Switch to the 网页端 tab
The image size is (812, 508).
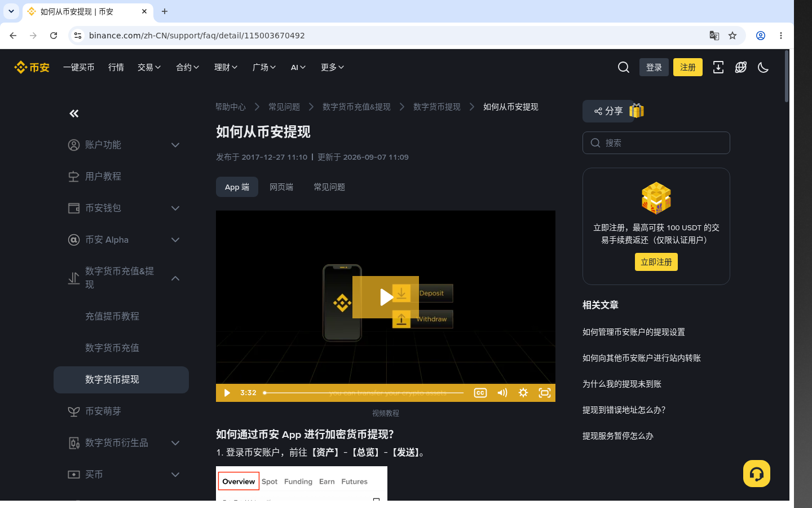click(x=281, y=187)
